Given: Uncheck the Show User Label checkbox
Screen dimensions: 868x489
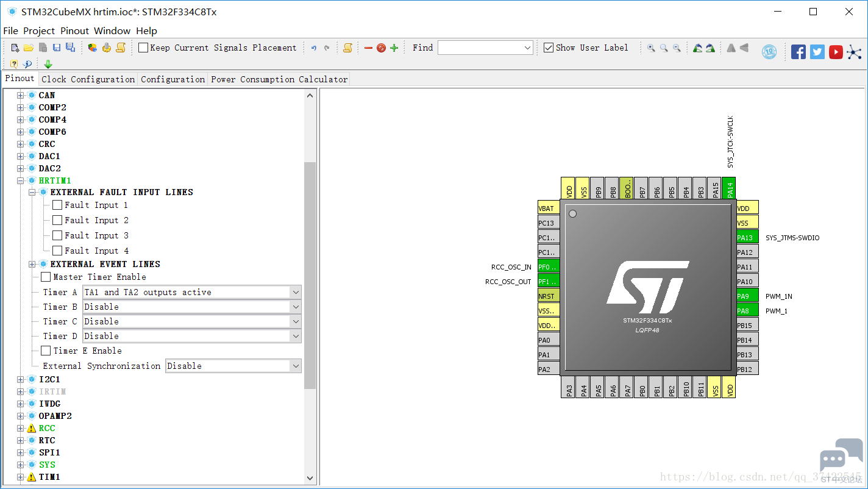Looking at the screenshot, I should (x=549, y=48).
